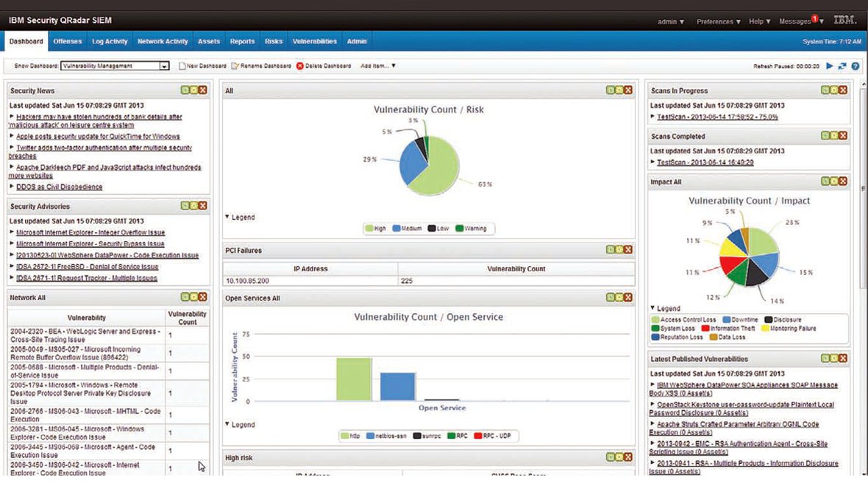Remove the Network All panel
The height and width of the screenshot is (488, 868).
pos(202,297)
